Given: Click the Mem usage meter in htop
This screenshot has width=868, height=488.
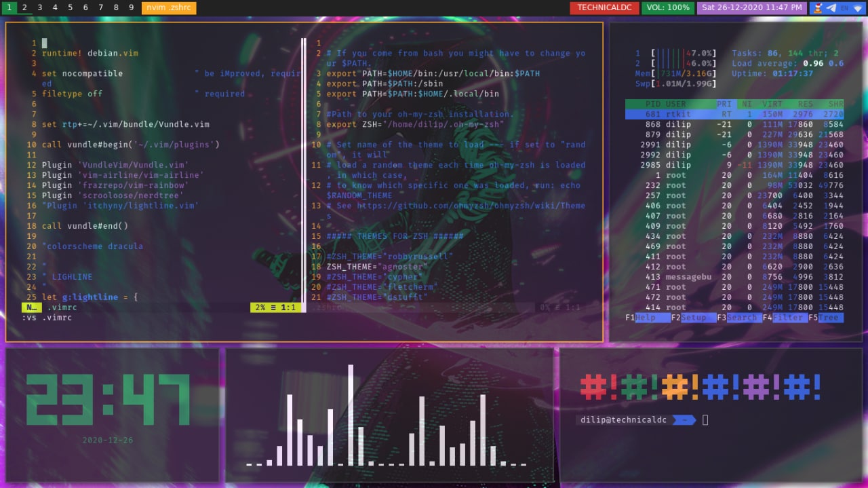Looking at the screenshot, I should [675, 73].
